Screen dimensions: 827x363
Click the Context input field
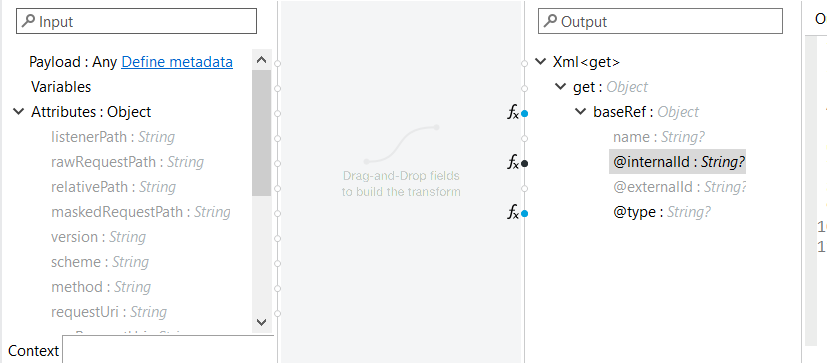(168, 349)
